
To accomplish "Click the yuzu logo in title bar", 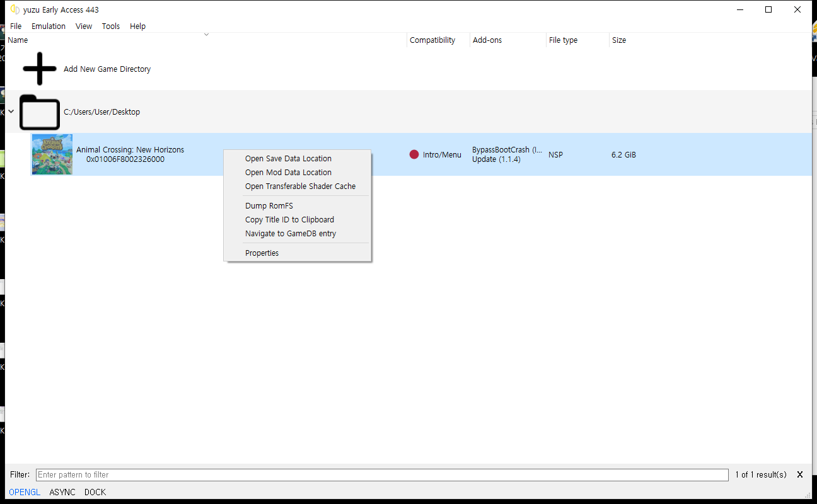I will coord(15,9).
